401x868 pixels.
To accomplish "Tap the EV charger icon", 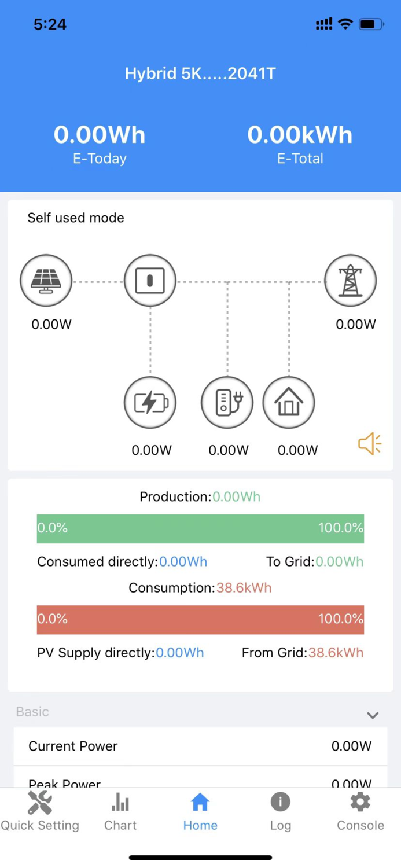I will 227,402.
